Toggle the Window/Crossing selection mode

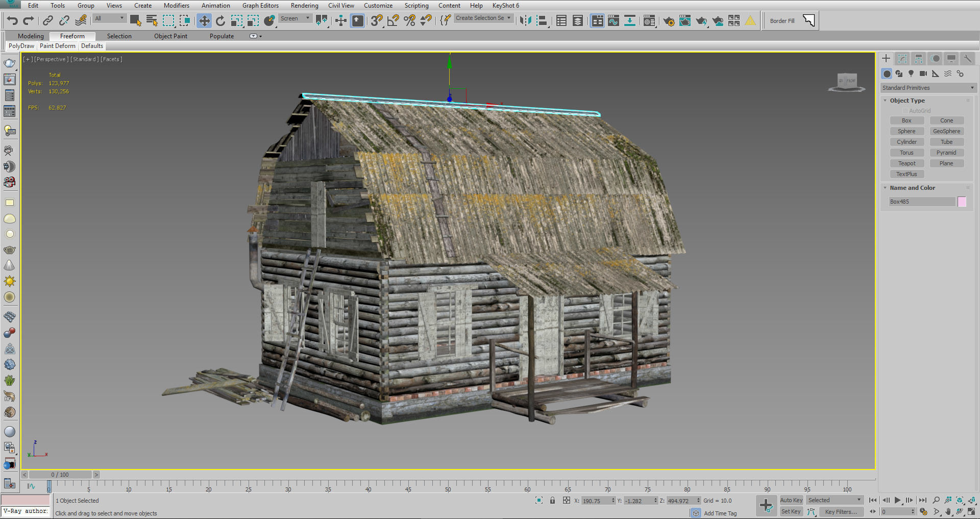(185, 20)
